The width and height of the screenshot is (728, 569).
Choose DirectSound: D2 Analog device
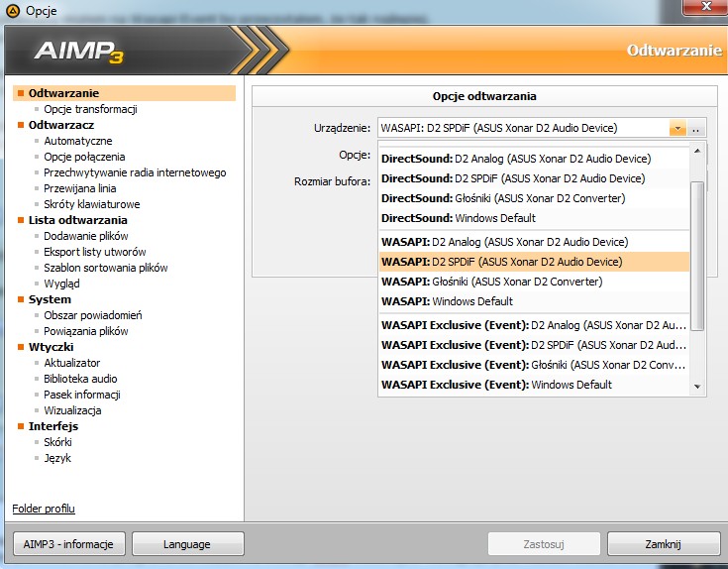point(534,159)
